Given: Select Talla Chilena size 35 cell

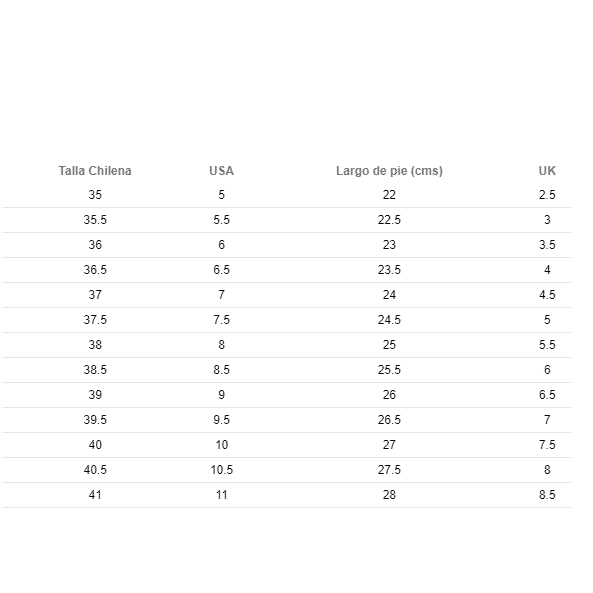Looking at the screenshot, I should tap(95, 195).
